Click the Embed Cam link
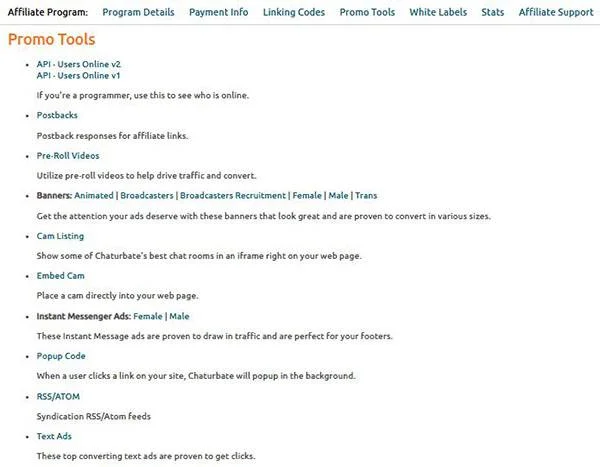The width and height of the screenshot is (600, 467). pos(60,276)
